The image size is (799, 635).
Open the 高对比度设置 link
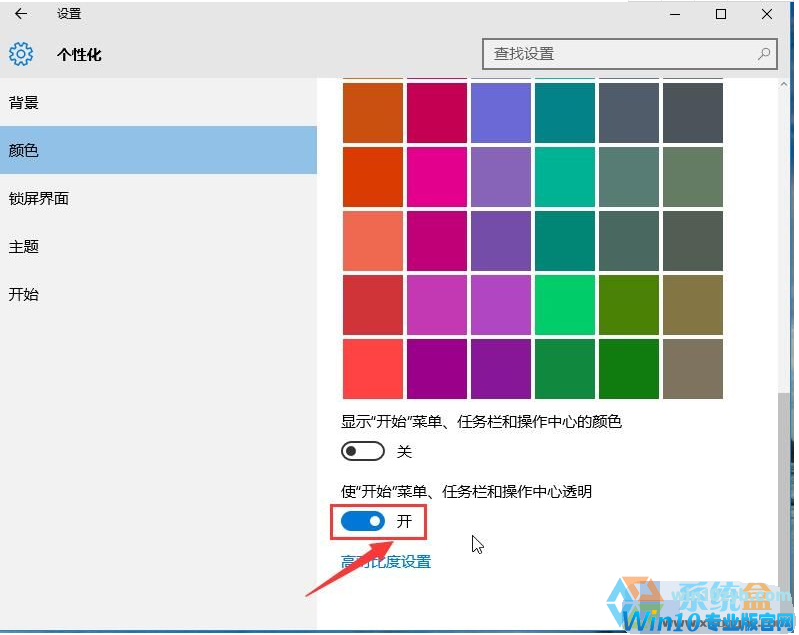click(x=386, y=562)
